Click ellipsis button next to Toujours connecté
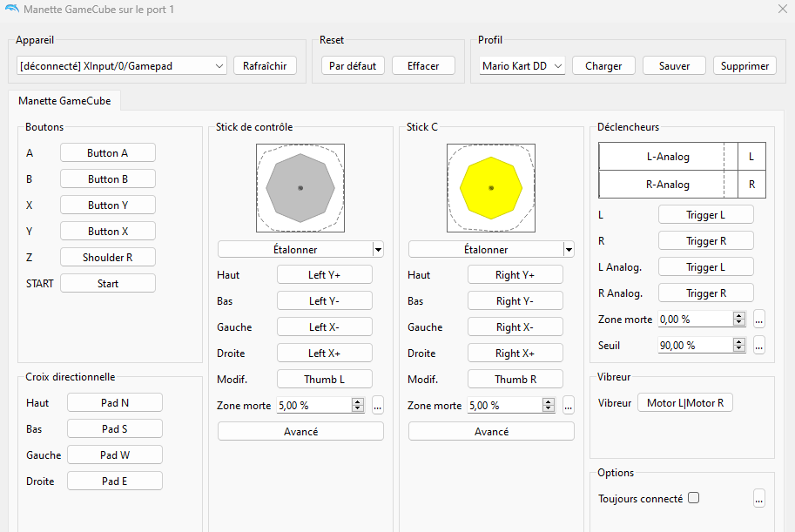Image resolution: width=795 pixels, height=532 pixels. point(758,499)
